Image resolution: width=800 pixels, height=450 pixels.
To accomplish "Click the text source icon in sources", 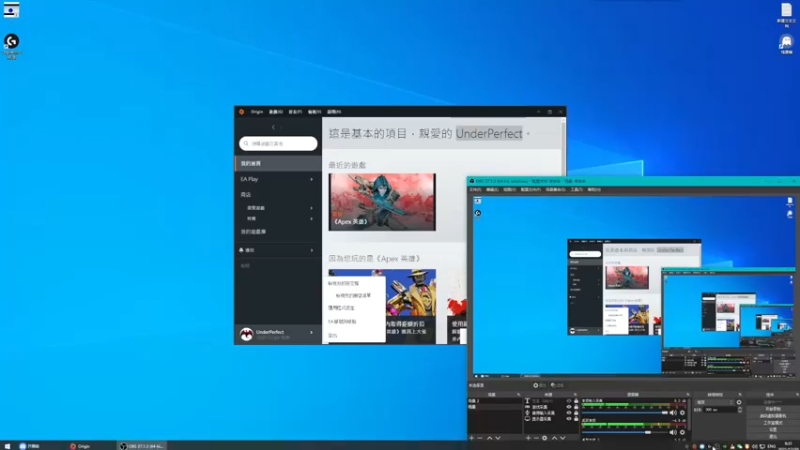I will pos(528,401).
